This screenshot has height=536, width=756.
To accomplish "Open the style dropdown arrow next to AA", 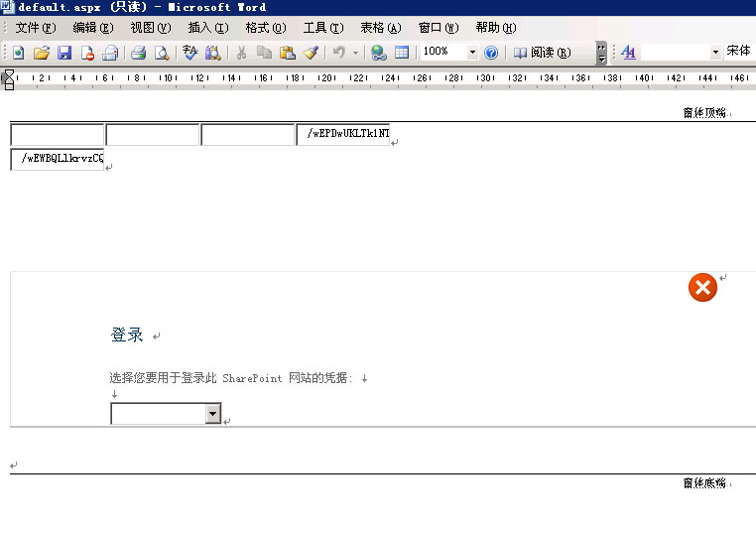I will pyautogui.click(x=715, y=52).
